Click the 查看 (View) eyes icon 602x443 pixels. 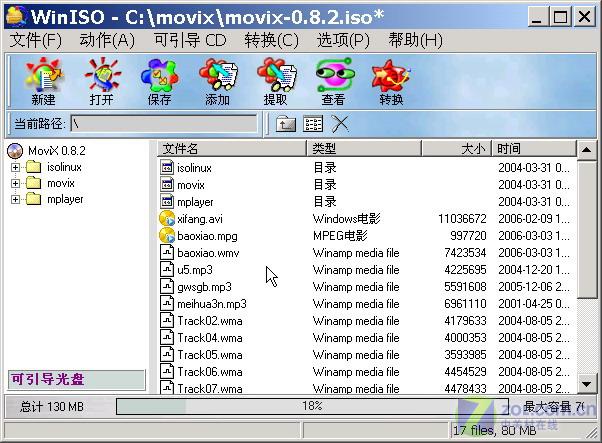pyautogui.click(x=334, y=75)
